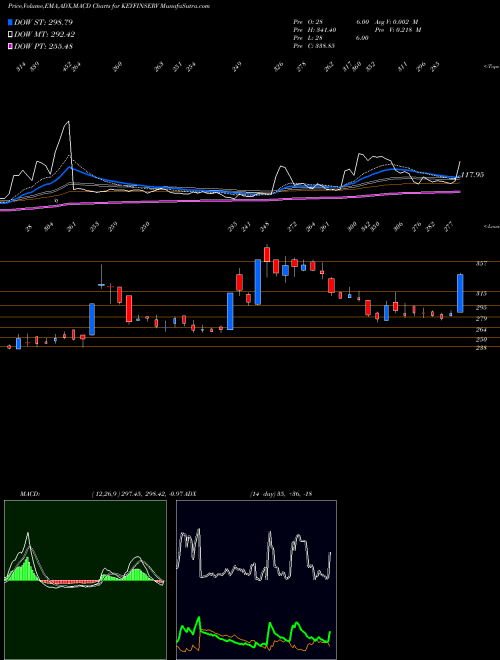
Task: Click the '(14 day) 35, +36, -18' ADX reading
Action: [281, 494]
